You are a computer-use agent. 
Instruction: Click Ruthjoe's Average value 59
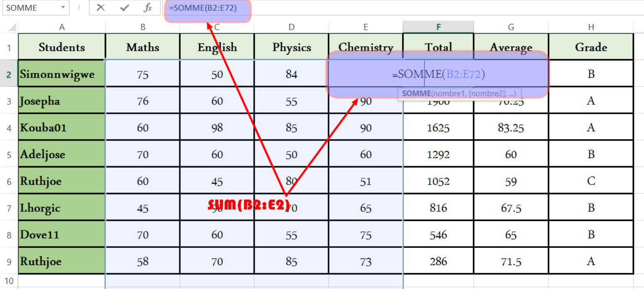(511, 181)
